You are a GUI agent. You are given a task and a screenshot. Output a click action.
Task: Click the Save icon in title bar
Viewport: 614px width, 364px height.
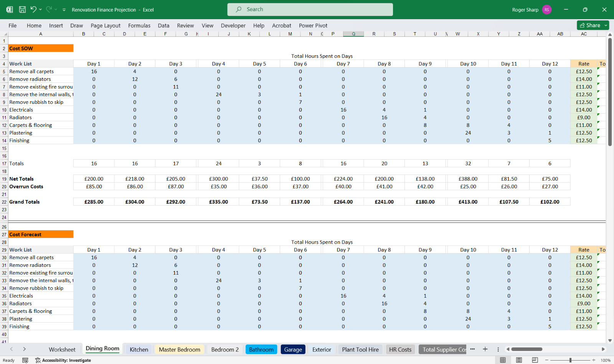[22, 10]
